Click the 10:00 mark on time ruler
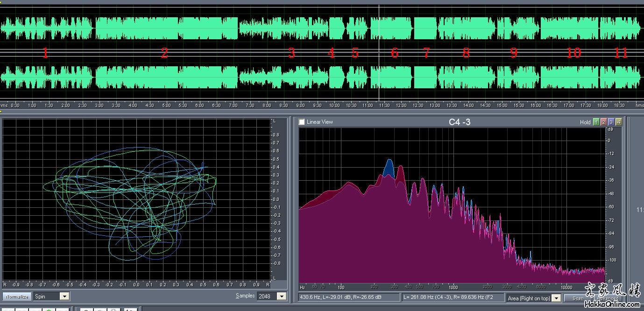Screen dimensions: 644x311 click(x=334, y=105)
